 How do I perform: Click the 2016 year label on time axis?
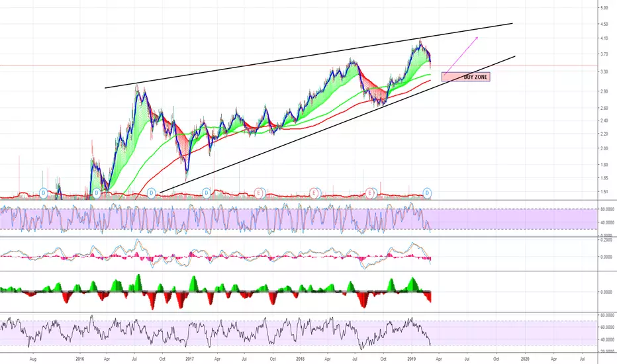(80, 359)
